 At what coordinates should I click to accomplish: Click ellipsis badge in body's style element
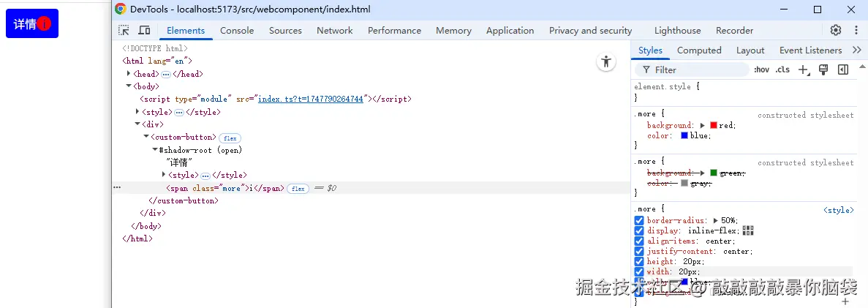tap(179, 112)
